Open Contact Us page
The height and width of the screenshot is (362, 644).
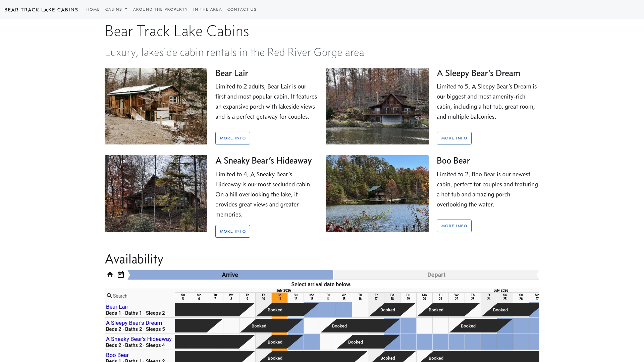[x=242, y=9]
